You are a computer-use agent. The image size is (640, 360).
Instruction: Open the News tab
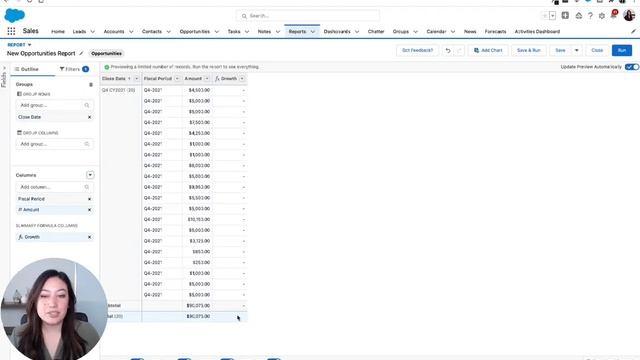[470, 31]
